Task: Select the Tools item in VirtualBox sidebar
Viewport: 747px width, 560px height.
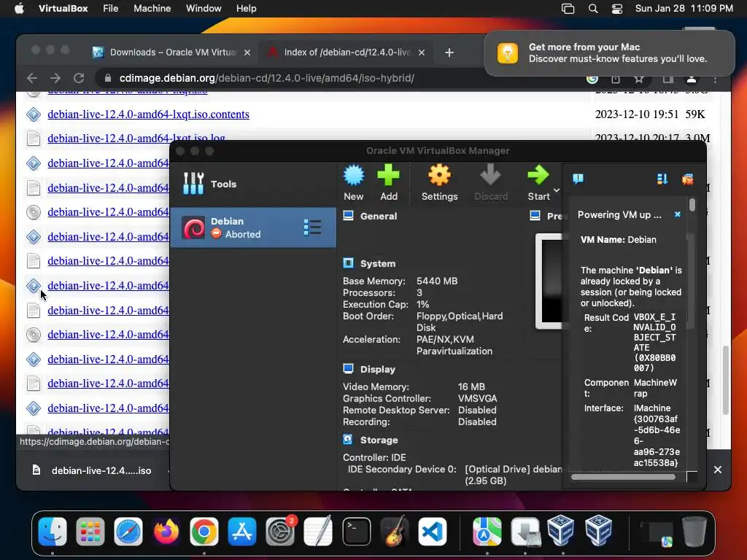Action: point(253,184)
